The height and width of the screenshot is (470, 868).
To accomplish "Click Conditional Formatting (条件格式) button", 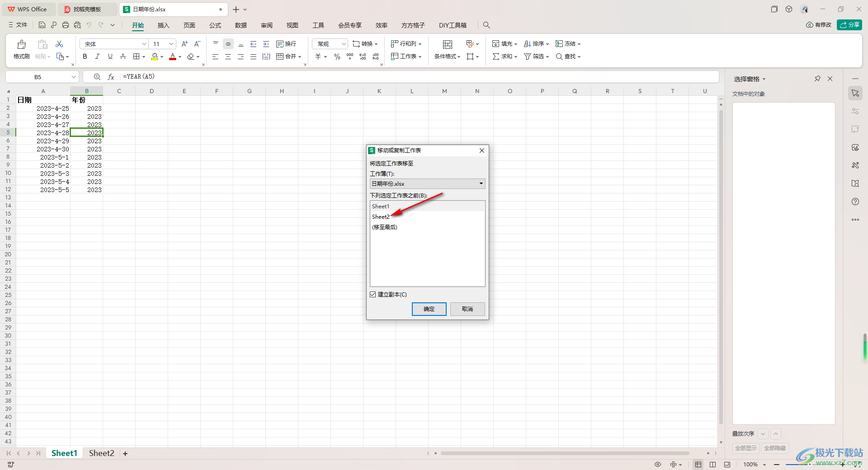I will (x=447, y=49).
